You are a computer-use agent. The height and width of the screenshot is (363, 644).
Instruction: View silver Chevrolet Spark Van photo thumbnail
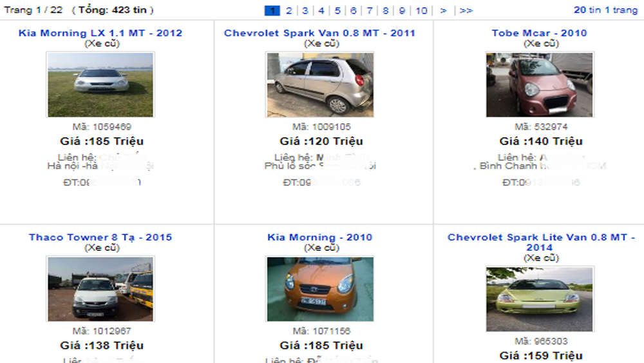320,84
